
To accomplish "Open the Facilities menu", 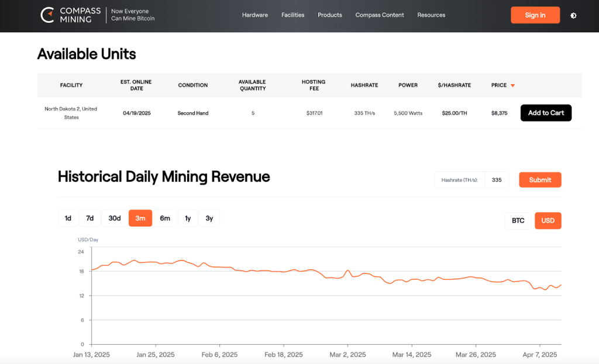I will click(292, 15).
